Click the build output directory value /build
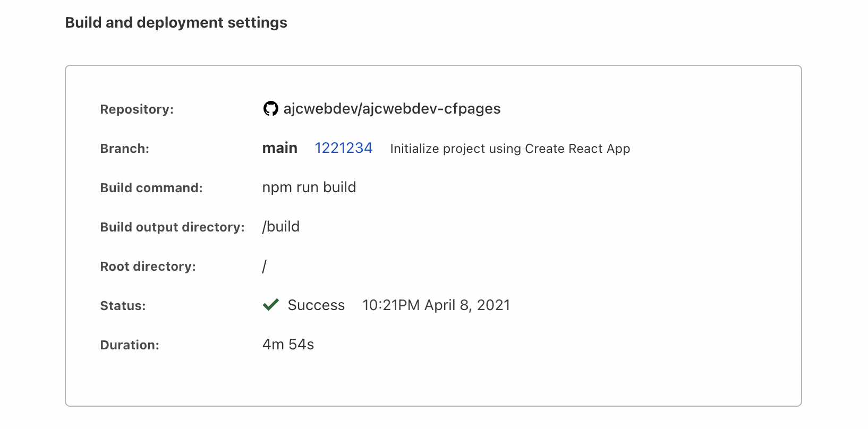The image size is (868, 429). click(281, 227)
